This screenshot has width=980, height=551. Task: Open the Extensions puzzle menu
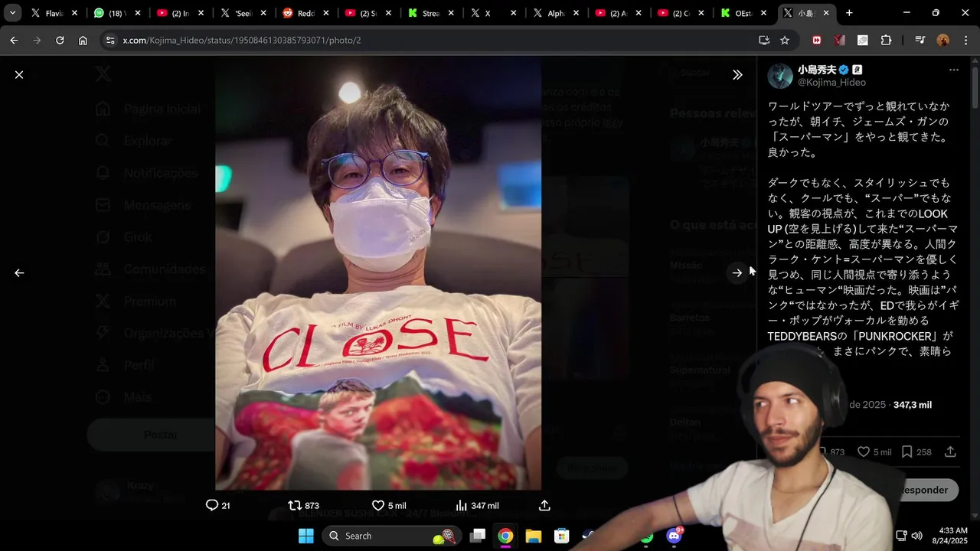pyautogui.click(x=887, y=40)
